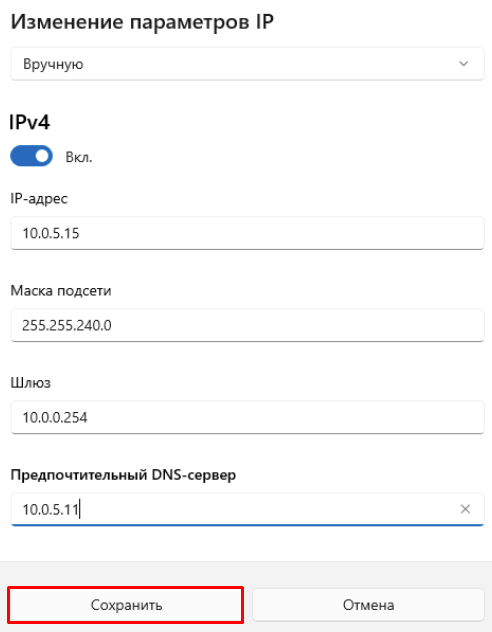Click the chevron arrow on Вручную dropdown
The image size is (492, 632).
pos(463,64)
